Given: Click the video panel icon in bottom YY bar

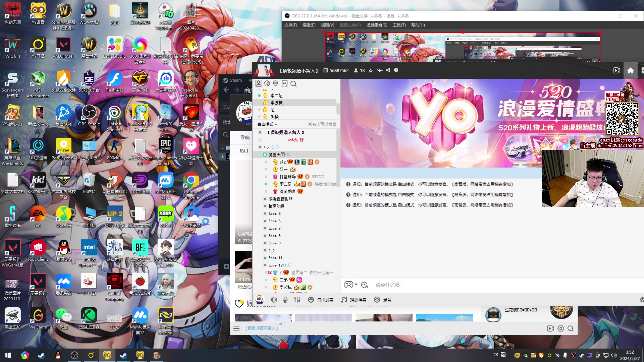Looking at the screenshot, I should (x=551, y=329).
